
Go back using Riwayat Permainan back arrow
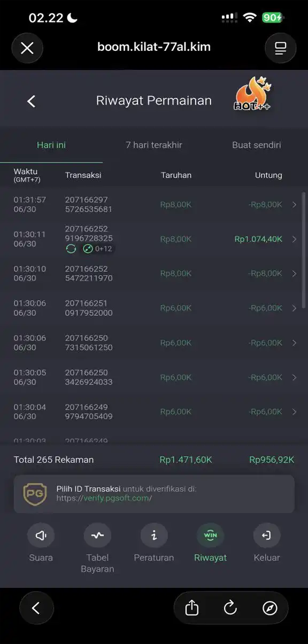coord(32,101)
